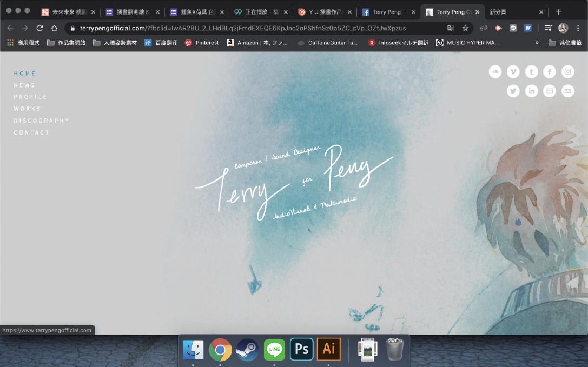
Task: Open the Instagram social link icon
Action: tap(568, 71)
